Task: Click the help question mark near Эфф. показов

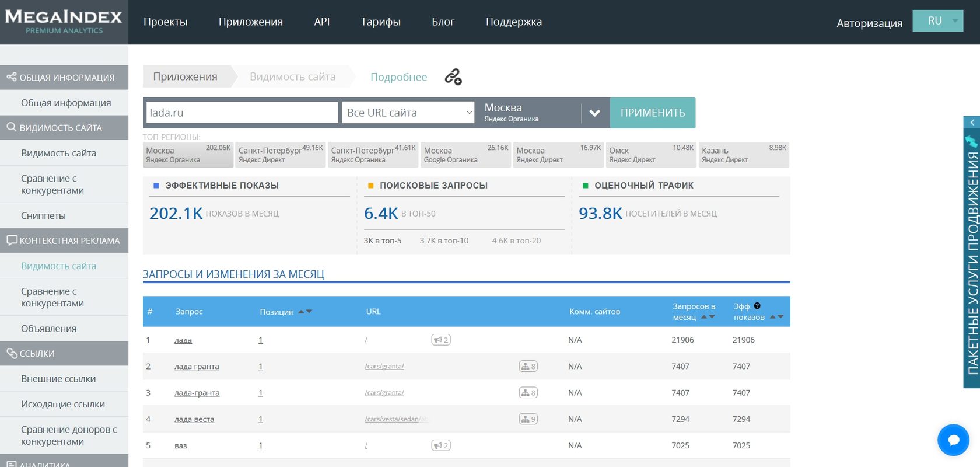Action: [x=757, y=305]
